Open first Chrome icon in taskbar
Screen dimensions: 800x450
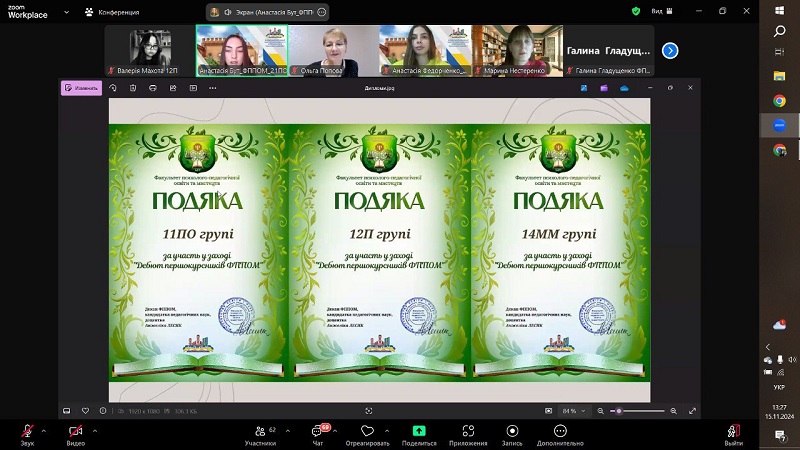[780, 101]
